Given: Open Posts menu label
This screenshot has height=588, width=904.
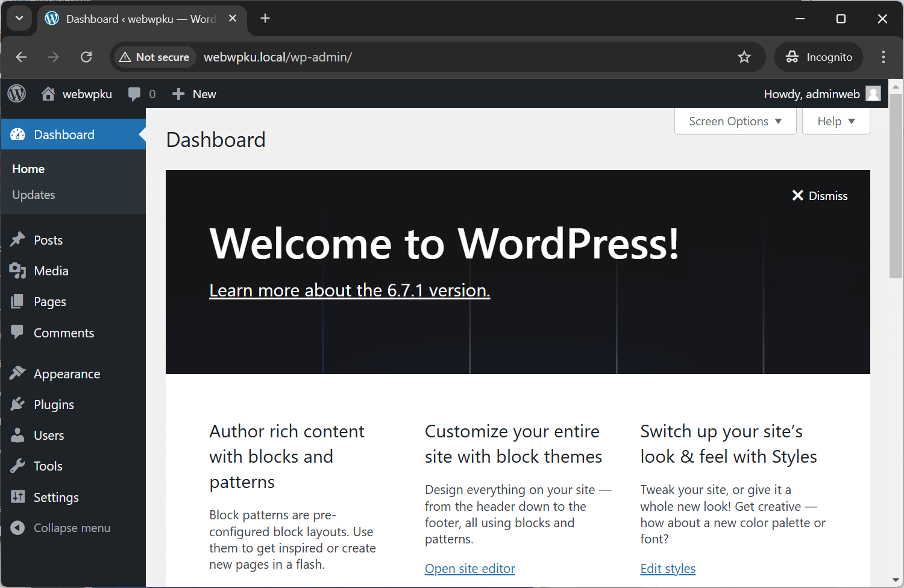Looking at the screenshot, I should click(48, 240).
